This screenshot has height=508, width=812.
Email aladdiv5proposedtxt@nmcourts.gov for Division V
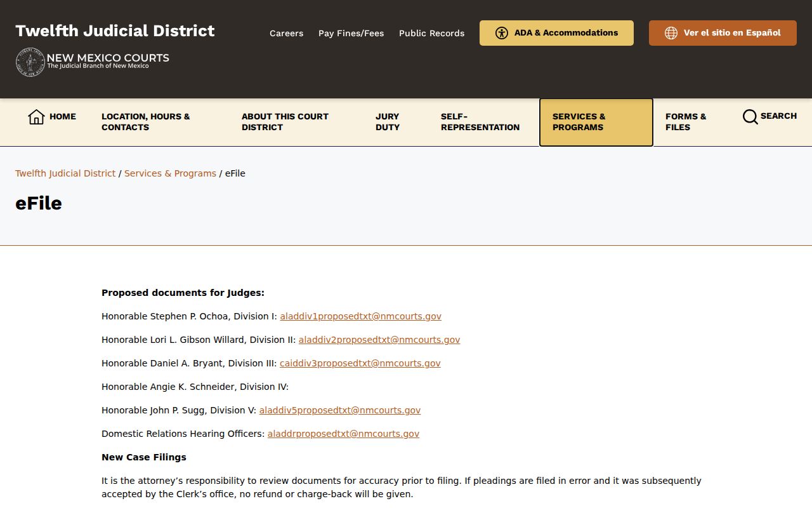[340, 410]
